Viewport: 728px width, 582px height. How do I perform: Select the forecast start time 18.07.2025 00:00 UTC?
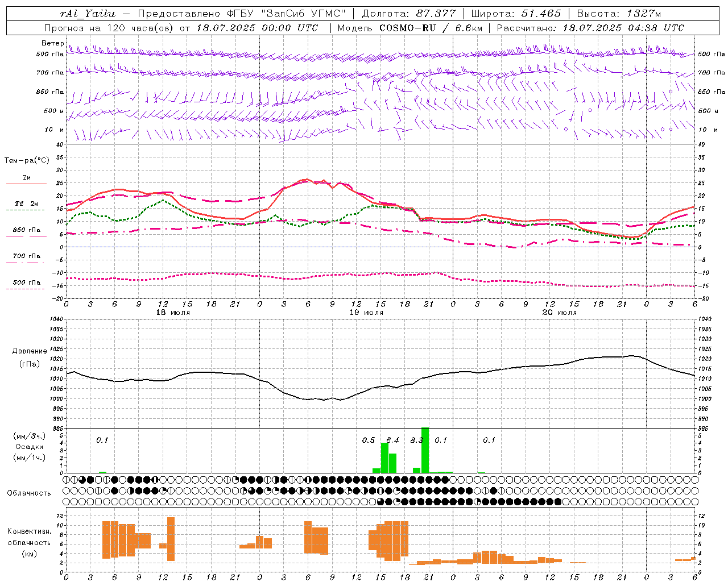coord(257,28)
